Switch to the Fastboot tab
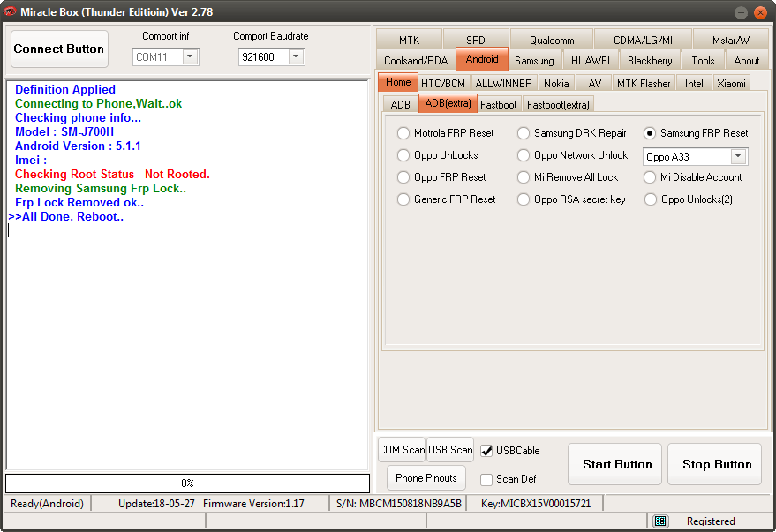Viewport: 776px width, 532px height. pyautogui.click(x=499, y=104)
